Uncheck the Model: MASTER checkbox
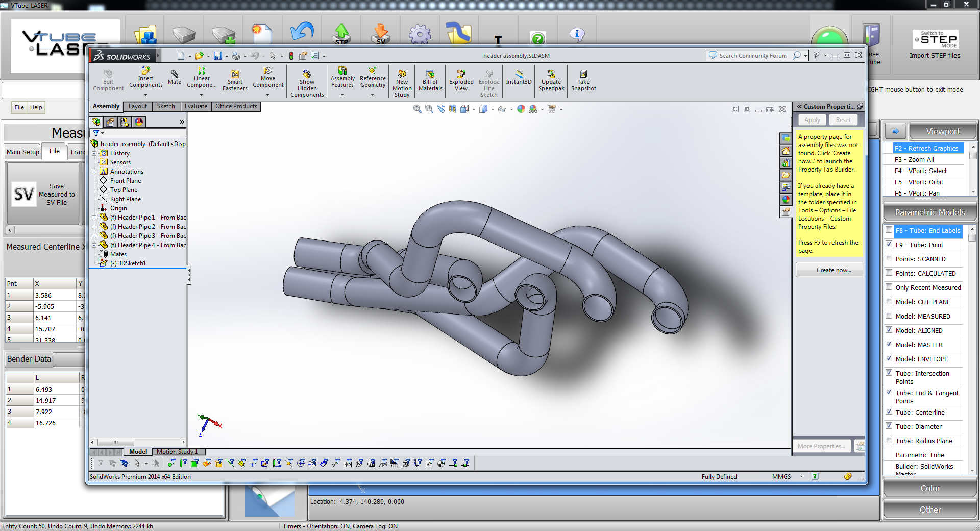The height and width of the screenshot is (531, 980). tap(889, 345)
